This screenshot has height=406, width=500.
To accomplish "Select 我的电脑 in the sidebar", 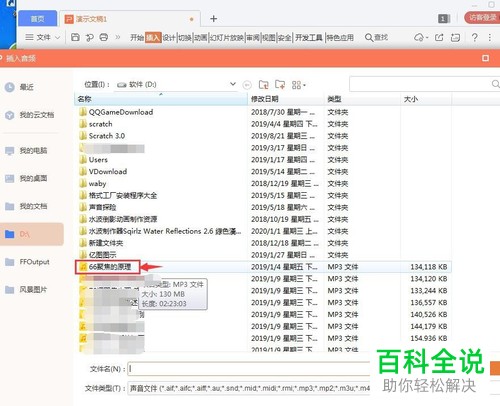I will pyautogui.click(x=26, y=151).
